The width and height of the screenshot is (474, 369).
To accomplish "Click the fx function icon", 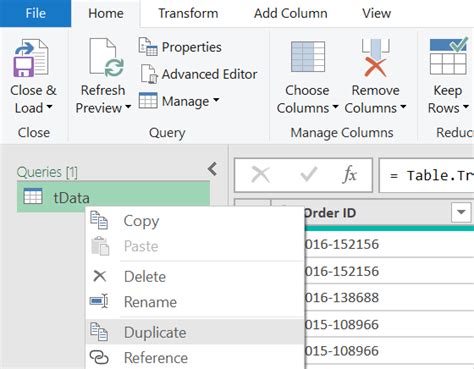I will click(x=350, y=174).
